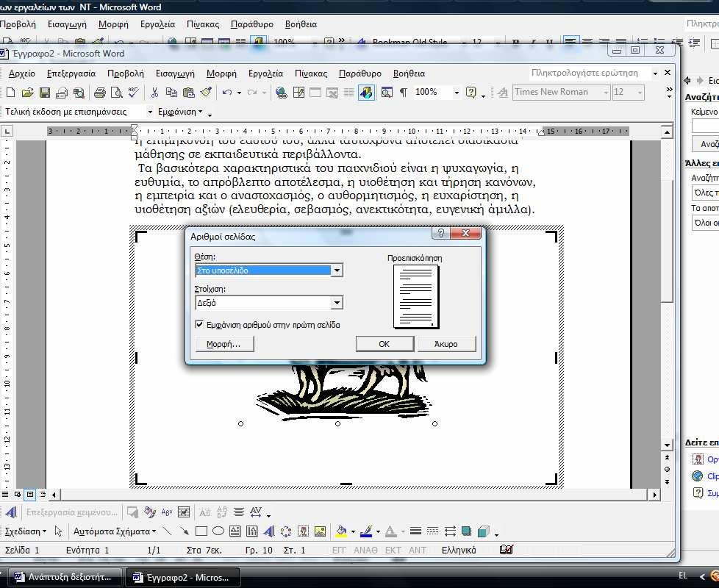The image size is (719, 588).
Task: Select the Format Painter brush icon
Action: [x=206, y=93]
